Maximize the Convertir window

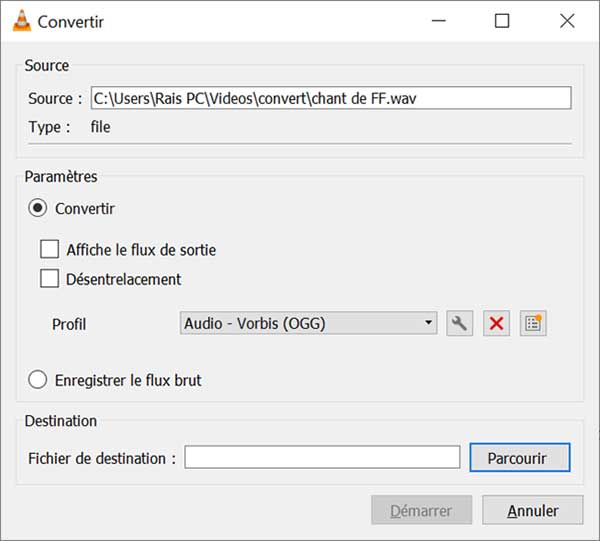click(x=502, y=21)
